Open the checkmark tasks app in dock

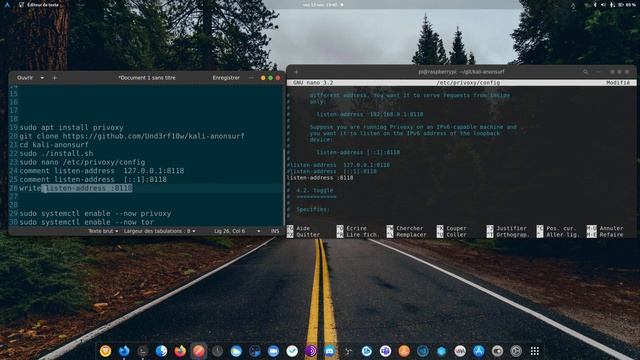coord(292,351)
